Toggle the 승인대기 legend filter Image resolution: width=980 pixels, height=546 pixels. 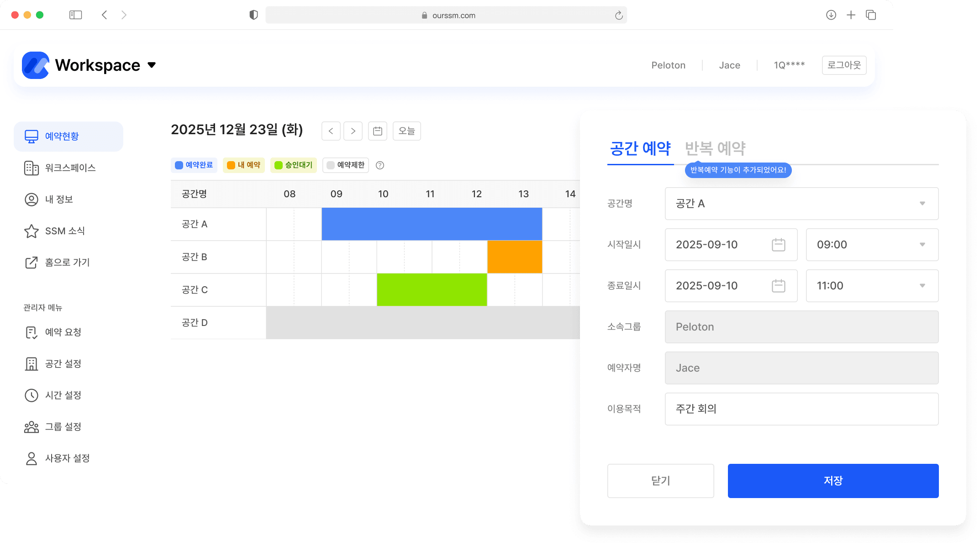pos(293,165)
